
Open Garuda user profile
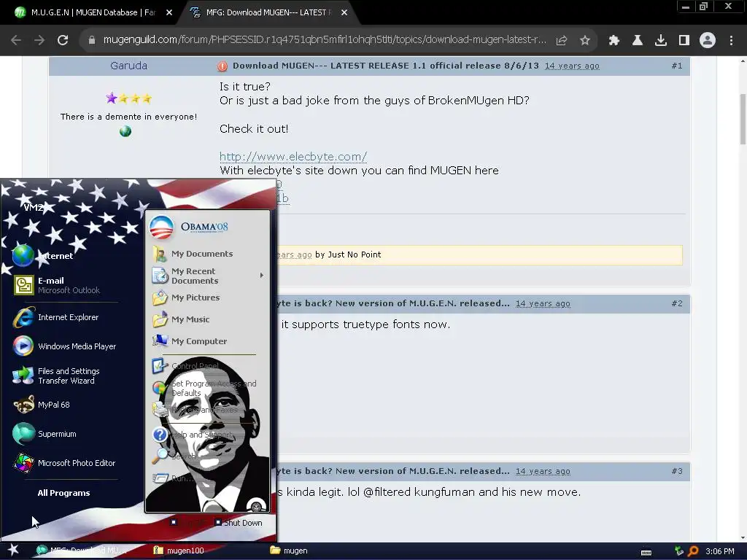click(x=128, y=66)
